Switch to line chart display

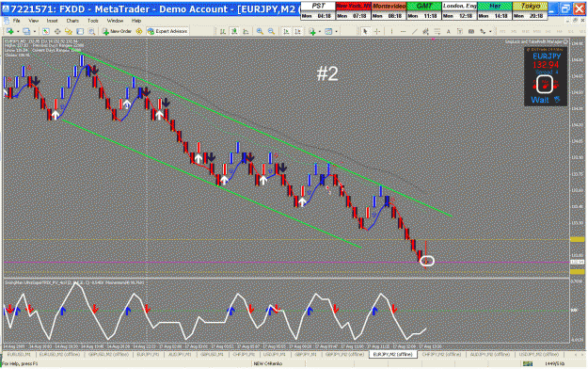[246, 31]
